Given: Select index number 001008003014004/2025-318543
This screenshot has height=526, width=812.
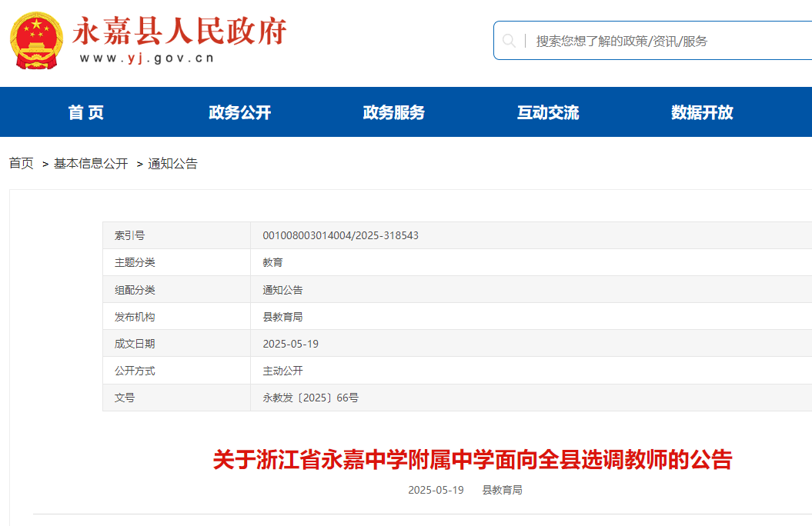Looking at the screenshot, I should pos(340,235).
